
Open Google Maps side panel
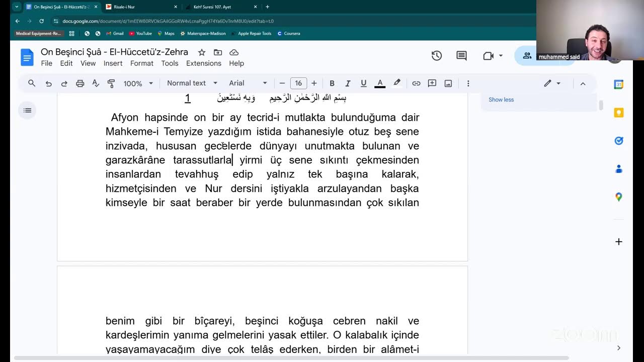click(619, 197)
